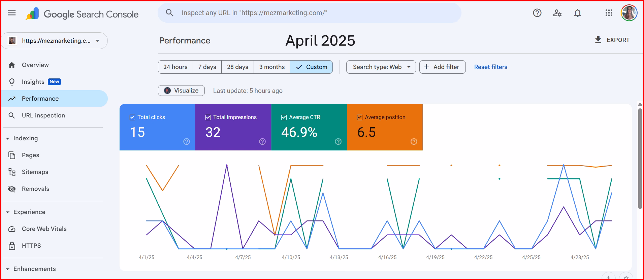The image size is (644, 280).
Task: Click the page vertical scrollbar
Action: coord(640,159)
